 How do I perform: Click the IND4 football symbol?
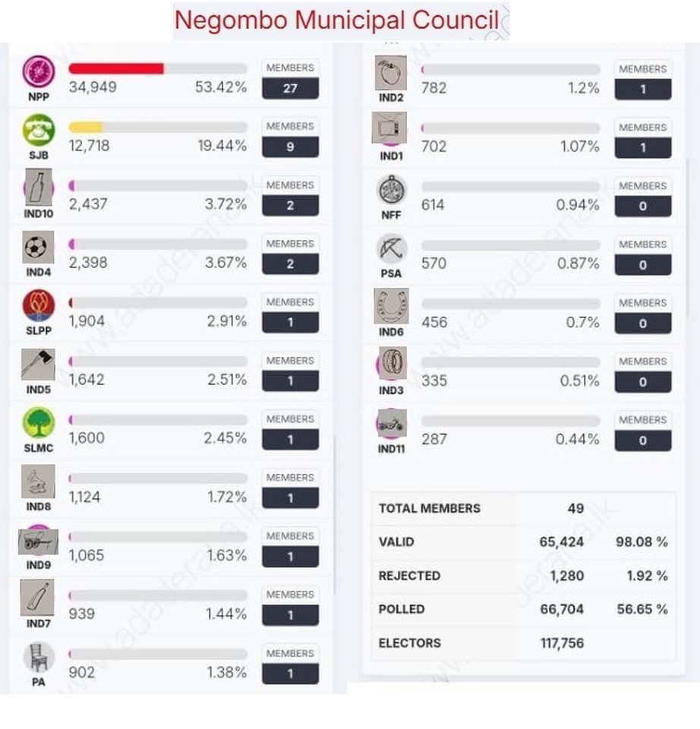(x=38, y=247)
